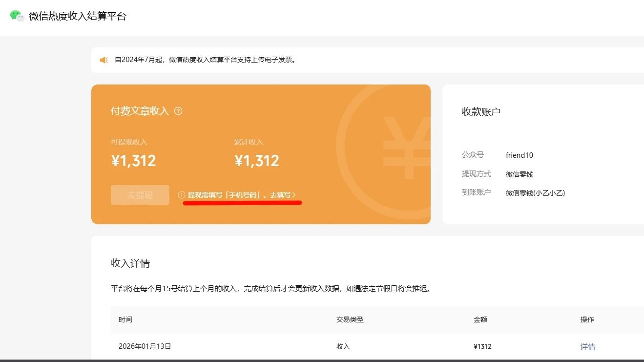This screenshot has width=644, height=362.
Task: Click the 收入 transaction type cell
Action: click(343, 346)
